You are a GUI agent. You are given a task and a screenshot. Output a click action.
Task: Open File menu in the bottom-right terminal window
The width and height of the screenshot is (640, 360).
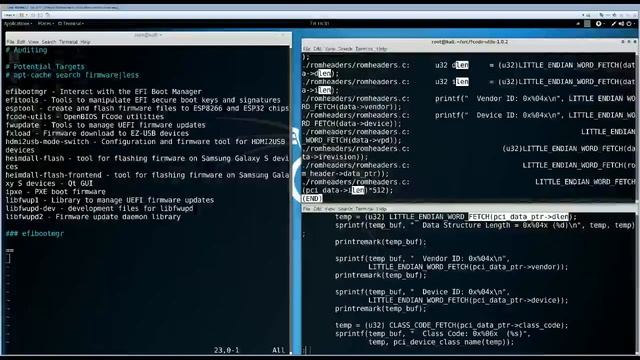point(307,209)
